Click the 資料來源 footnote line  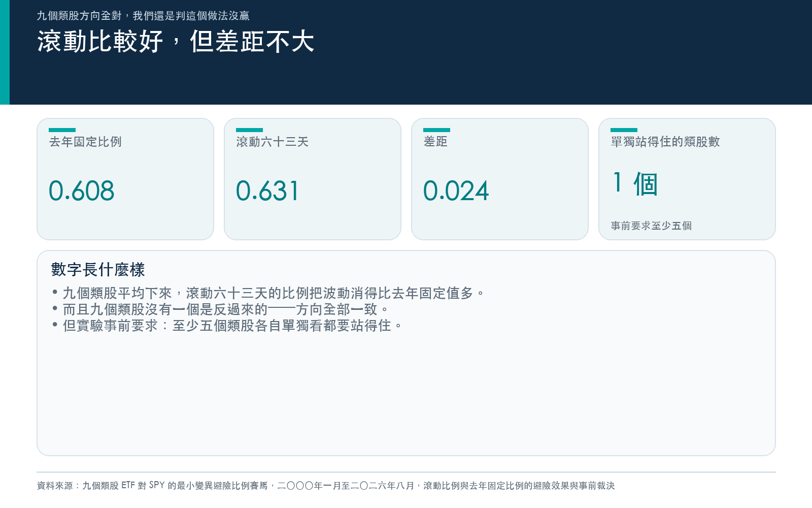326,486
